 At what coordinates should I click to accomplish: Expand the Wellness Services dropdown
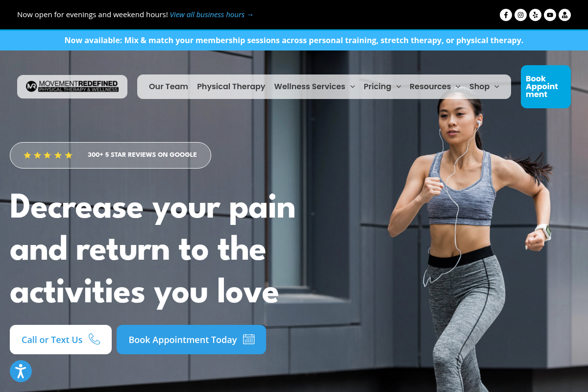[315, 86]
